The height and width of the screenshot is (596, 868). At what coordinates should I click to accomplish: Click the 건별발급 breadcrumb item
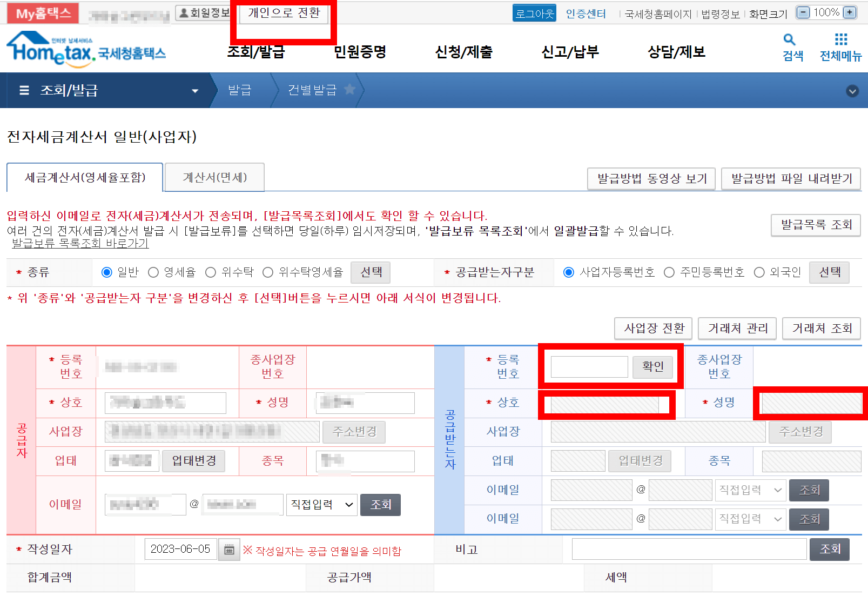312,90
